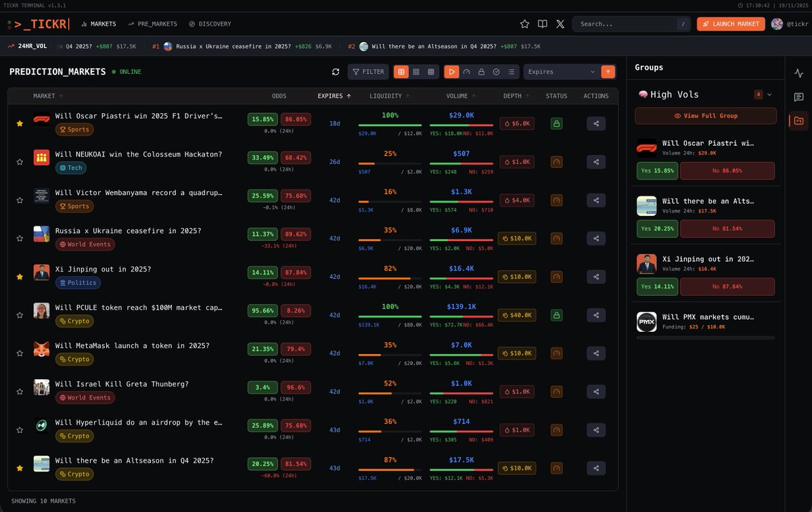Click the No 68.42% odds for NEUKOAI
The height and width of the screenshot is (512, 812).
(x=296, y=157)
